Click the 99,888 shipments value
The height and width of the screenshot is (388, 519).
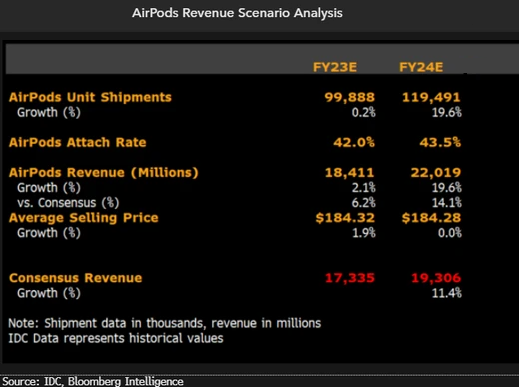click(x=350, y=97)
